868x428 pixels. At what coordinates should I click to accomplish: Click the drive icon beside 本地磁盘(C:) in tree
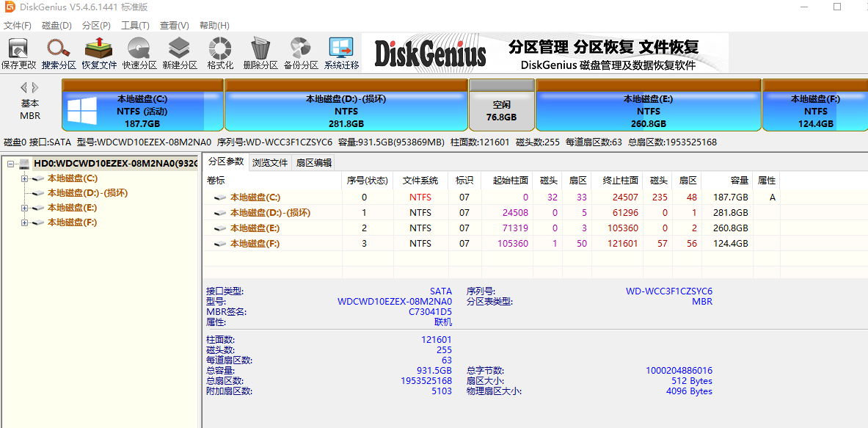[38, 178]
